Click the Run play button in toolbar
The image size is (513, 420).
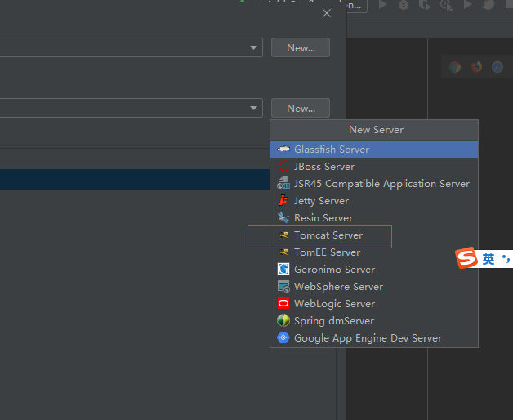(383, 5)
